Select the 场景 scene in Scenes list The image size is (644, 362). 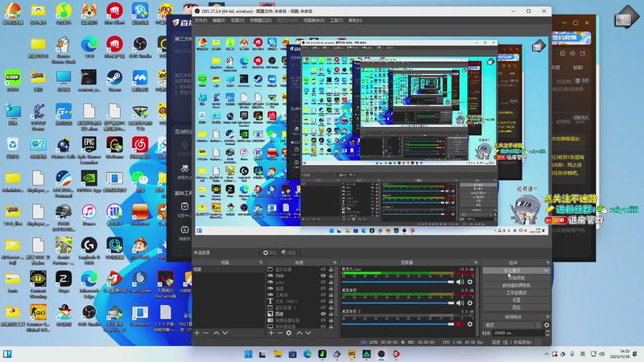click(x=229, y=269)
